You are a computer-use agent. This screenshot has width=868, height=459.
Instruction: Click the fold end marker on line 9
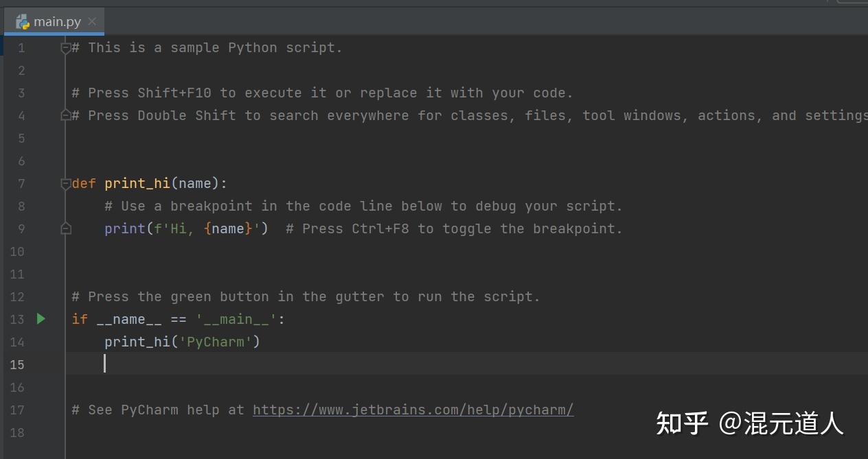pos(66,228)
